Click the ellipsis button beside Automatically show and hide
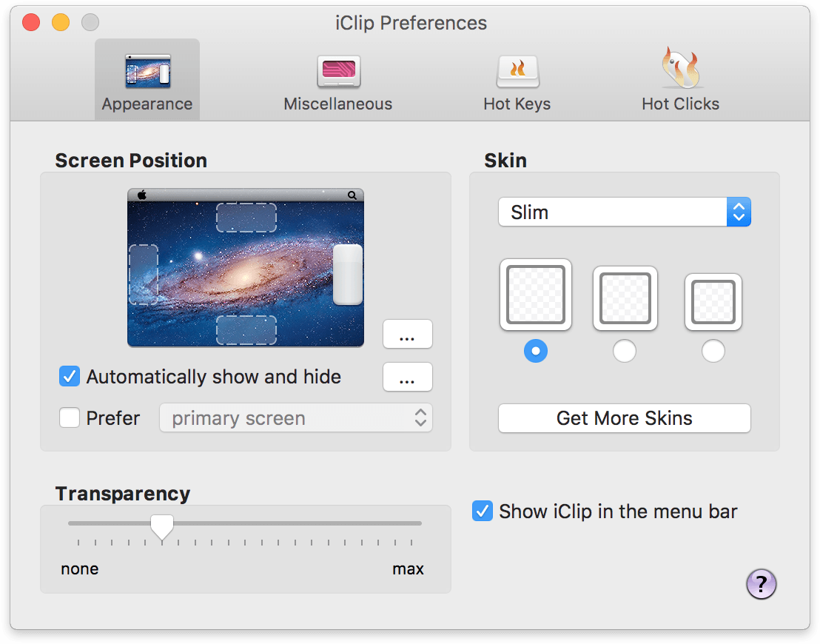This screenshot has width=820, height=644. pyautogui.click(x=407, y=377)
